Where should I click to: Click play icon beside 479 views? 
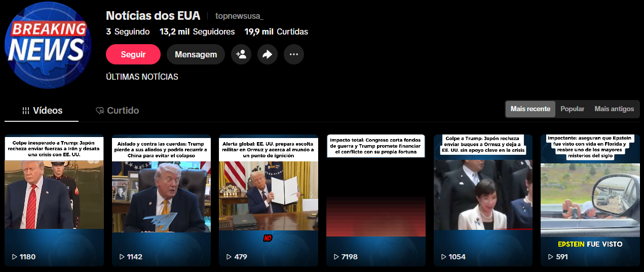point(229,257)
